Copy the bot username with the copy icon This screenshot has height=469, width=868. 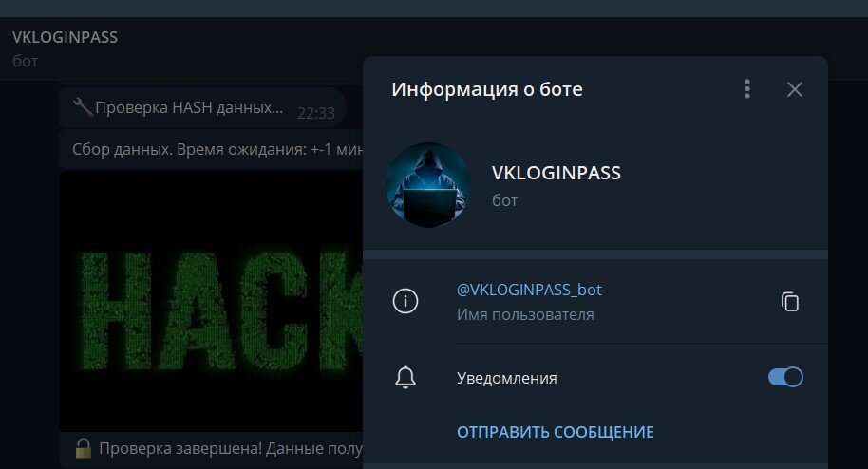point(790,302)
